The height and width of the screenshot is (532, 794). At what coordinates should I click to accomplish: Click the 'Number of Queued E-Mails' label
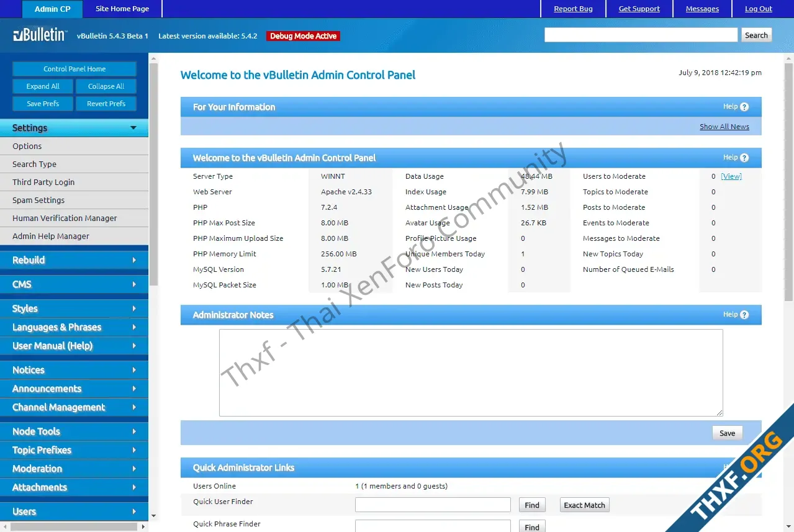[628, 269]
